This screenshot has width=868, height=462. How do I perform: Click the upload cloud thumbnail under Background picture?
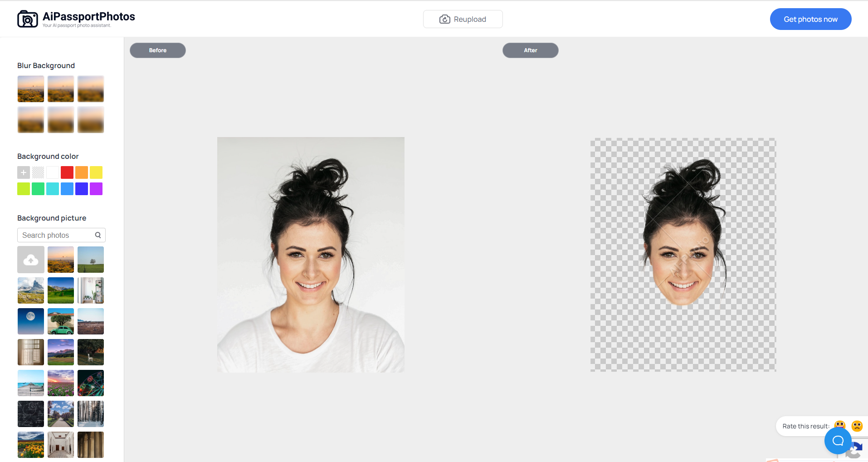point(30,260)
